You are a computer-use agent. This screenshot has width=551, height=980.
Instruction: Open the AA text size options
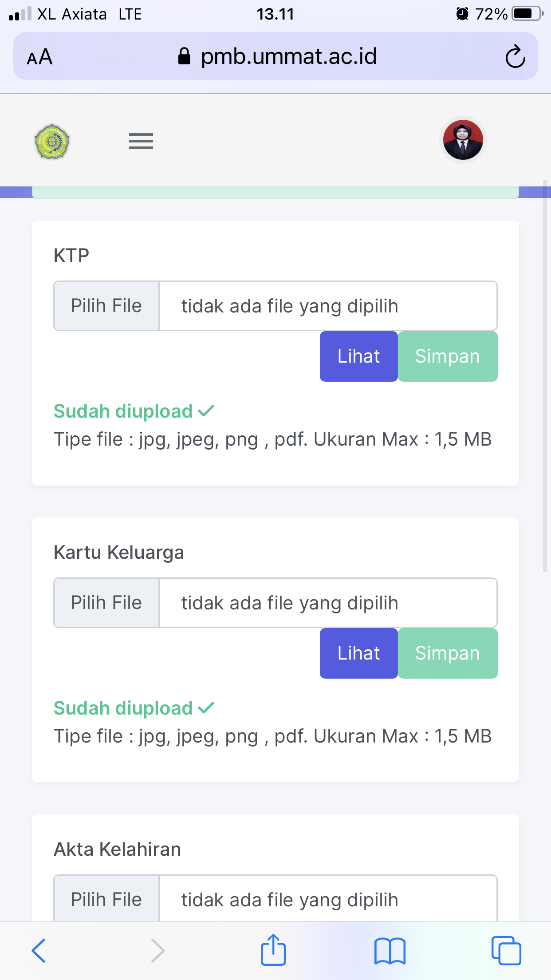point(39,57)
